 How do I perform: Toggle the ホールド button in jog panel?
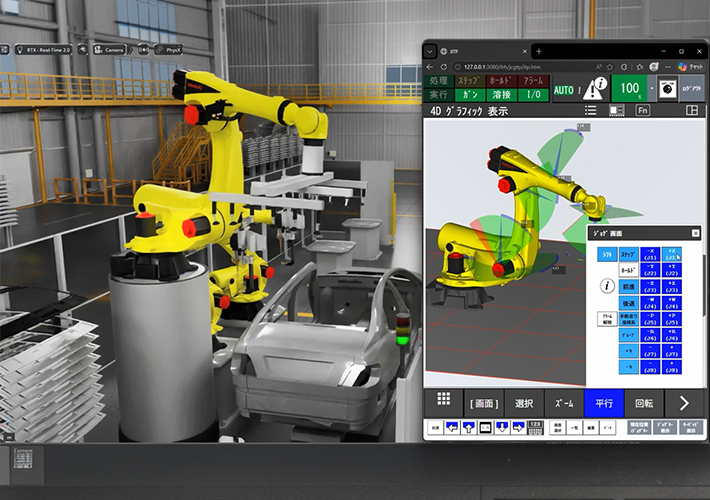[x=628, y=270]
